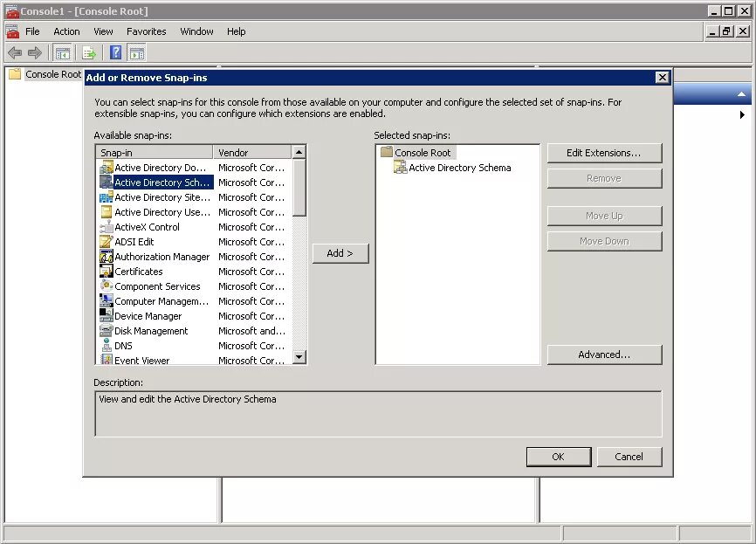756x544 pixels.
Task: Click 'Microsoft and...' vendor cell
Action: pyautogui.click(x=251, y=331)
